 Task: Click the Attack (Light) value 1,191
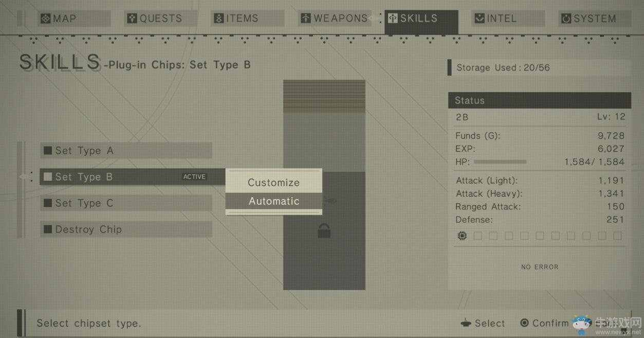pyautogui.click(x=612, y=181)
